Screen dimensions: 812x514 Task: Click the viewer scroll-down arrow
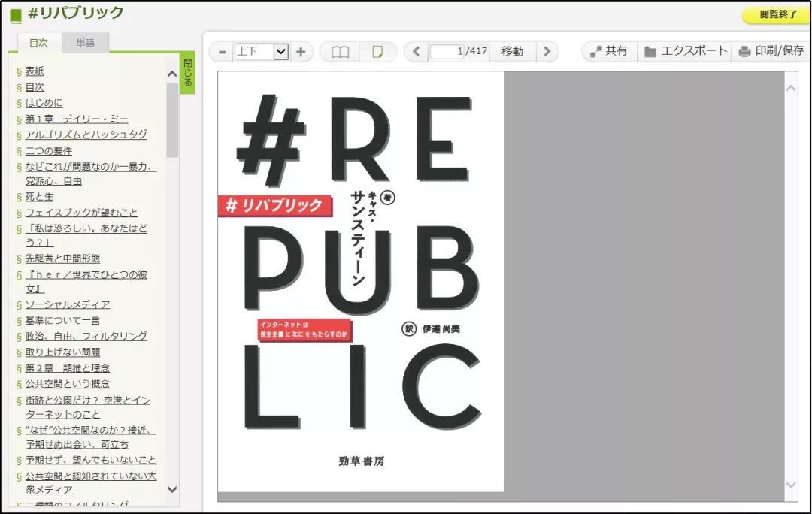tap(791, 485)
